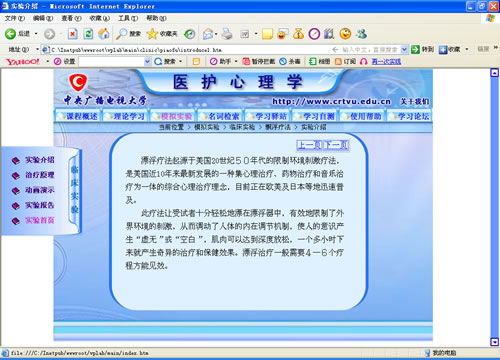This screenshot has height=360, width=500.
Task: Expand Yahoo search box dropdown
Action: coord(147,61)
